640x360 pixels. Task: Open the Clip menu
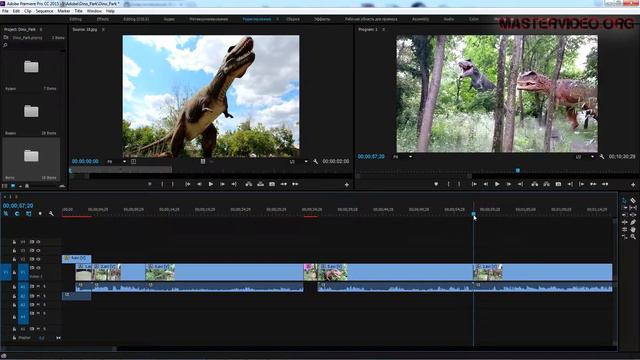pos(28,11)
